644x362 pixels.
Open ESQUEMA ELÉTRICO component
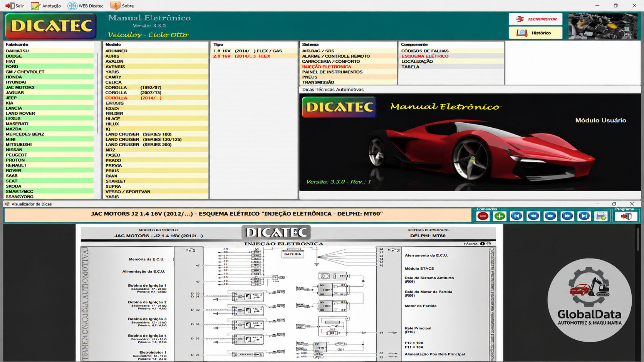coord(452,56)
